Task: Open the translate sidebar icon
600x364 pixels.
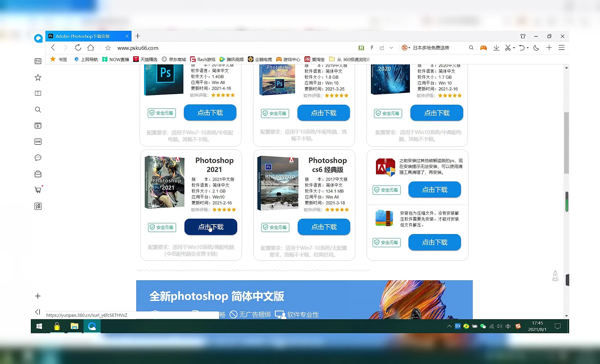Action: pyautogui.click(x=38, y=206)
